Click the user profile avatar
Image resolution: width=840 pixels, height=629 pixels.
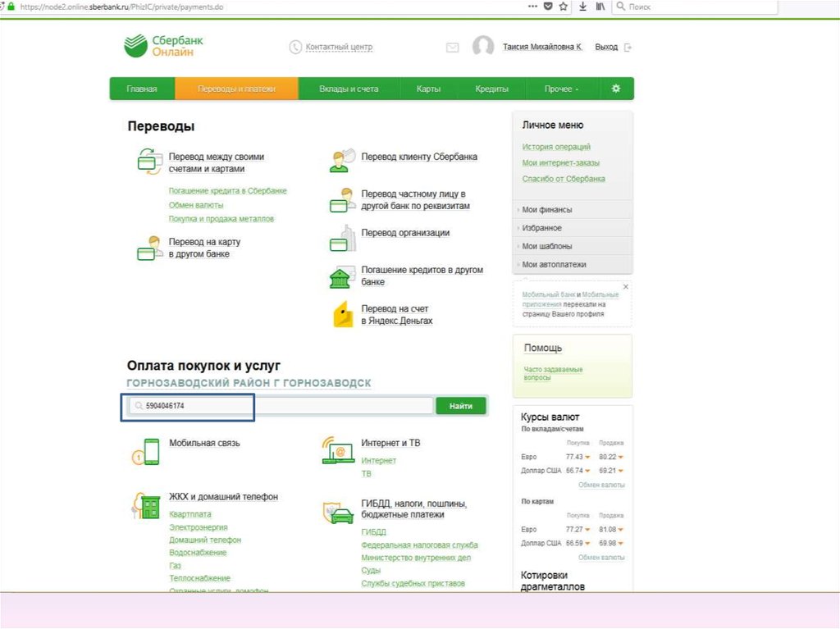coord(483,47)
